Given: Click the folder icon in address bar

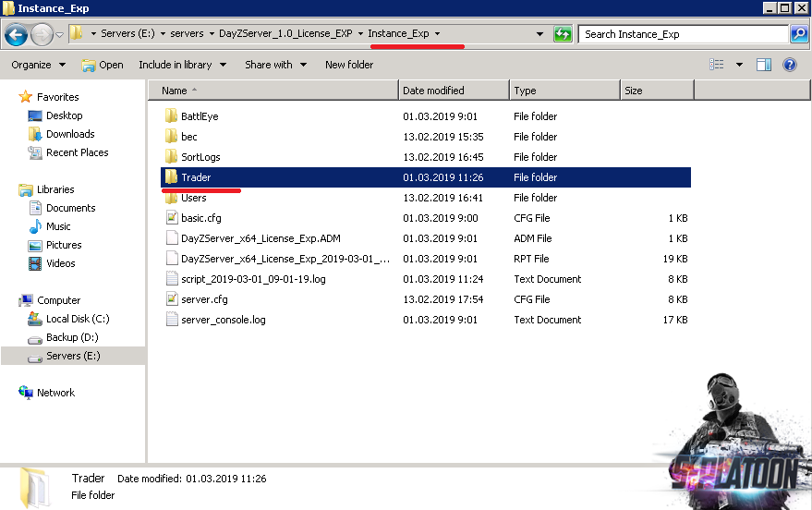Looking at the screenshot, I should click(76, 33).
